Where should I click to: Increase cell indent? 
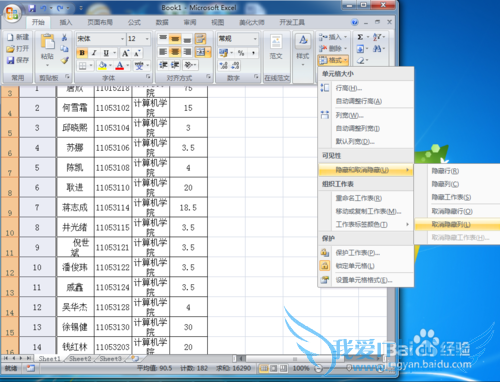(x=175, y=65)
